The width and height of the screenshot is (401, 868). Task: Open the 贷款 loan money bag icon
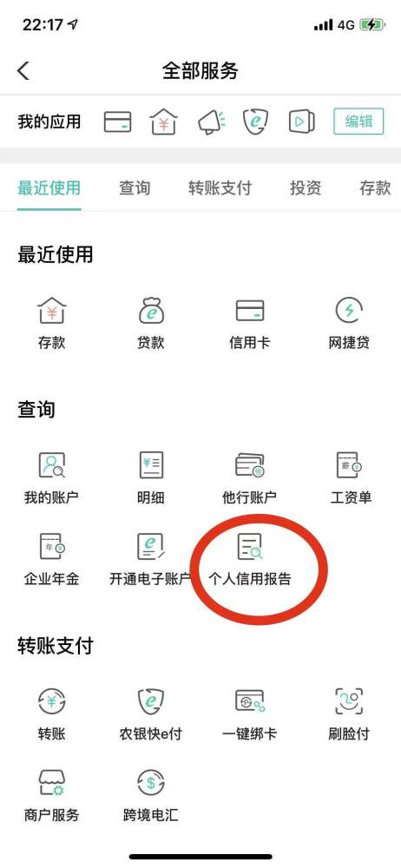tap(151, 310)
